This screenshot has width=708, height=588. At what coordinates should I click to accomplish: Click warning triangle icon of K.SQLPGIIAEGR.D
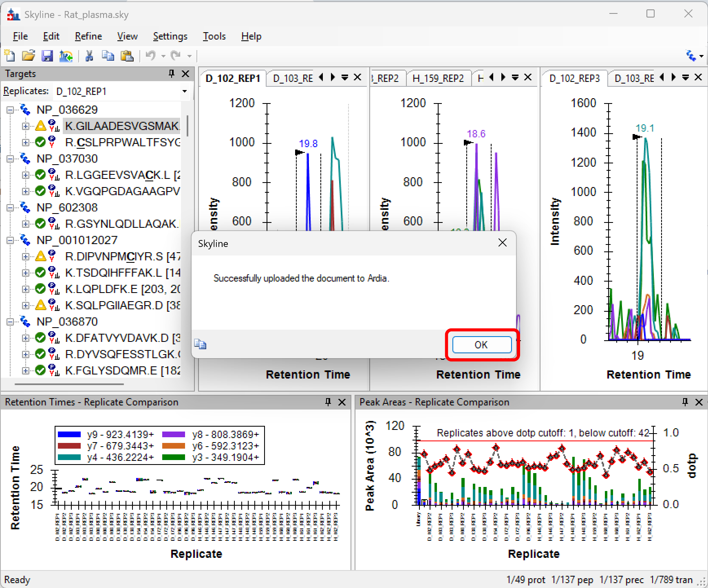(x=40, y=305)
